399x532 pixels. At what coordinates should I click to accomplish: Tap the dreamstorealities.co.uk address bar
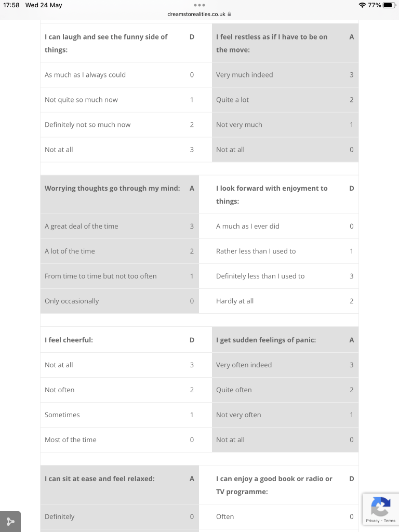(196, 15)
